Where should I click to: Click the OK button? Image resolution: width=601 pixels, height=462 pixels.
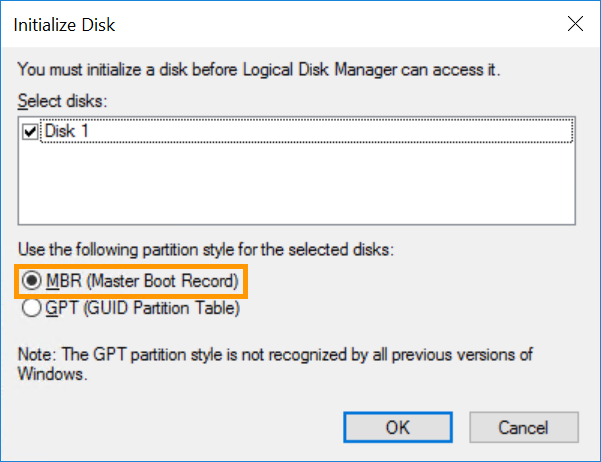398,427
